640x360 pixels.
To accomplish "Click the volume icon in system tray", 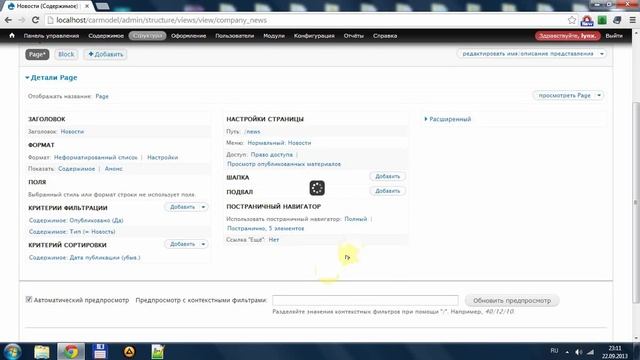I will (578, 352).
